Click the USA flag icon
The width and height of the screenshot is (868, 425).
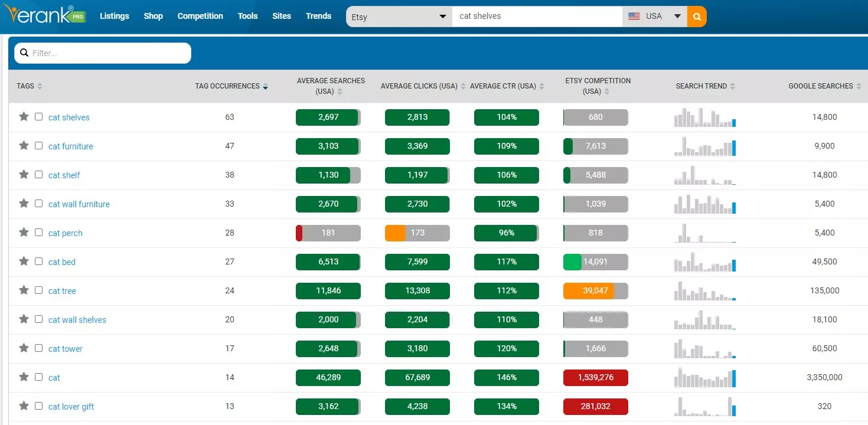pyautogui.click(x=634, y=17)
